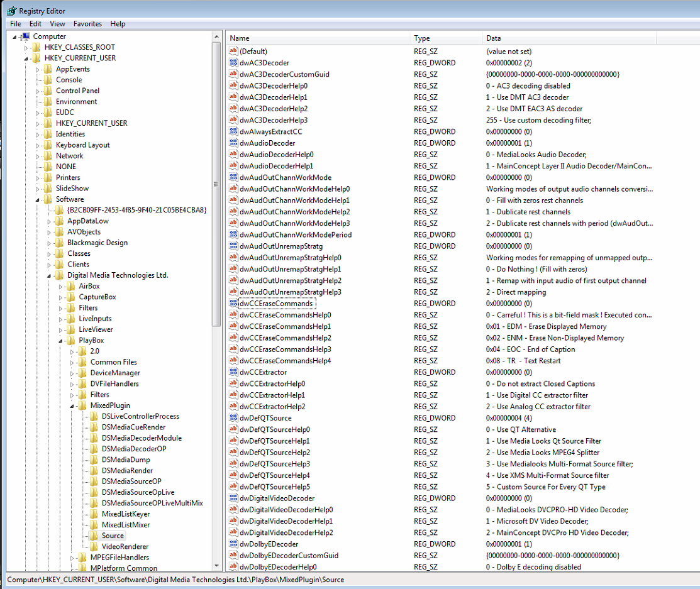This screenshot has width=700, height=589.
Task: Click the HKEY_CLASSES_ROOT folder icon
Action: click(x=37, y=47)
